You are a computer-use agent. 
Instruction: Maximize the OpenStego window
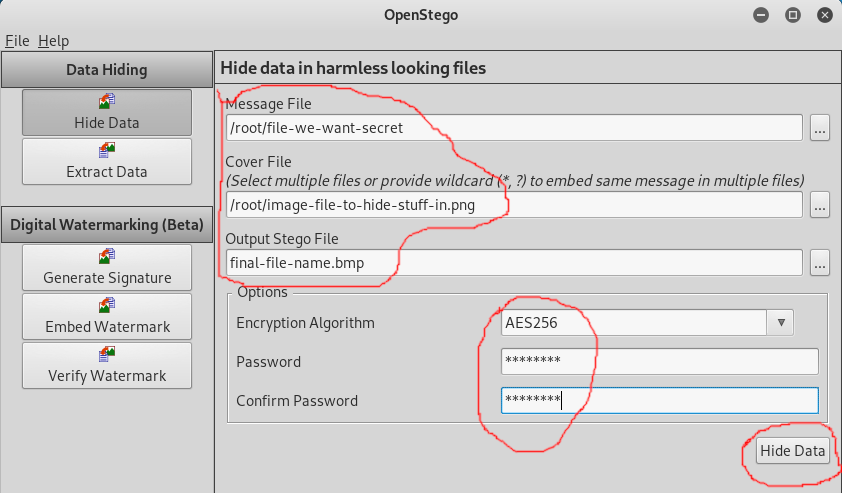pyautogui.click(x=793, y=15)
